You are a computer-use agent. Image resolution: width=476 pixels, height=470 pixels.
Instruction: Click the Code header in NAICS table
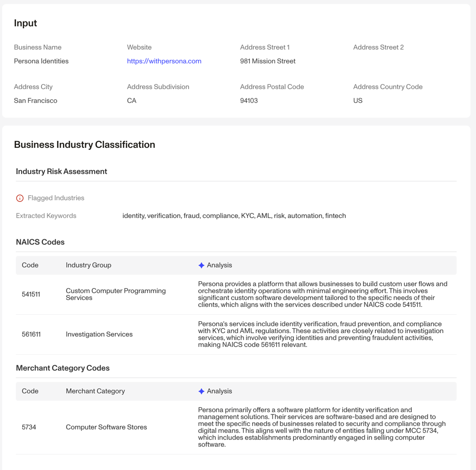pyautogui.click(x=30, y=265)
